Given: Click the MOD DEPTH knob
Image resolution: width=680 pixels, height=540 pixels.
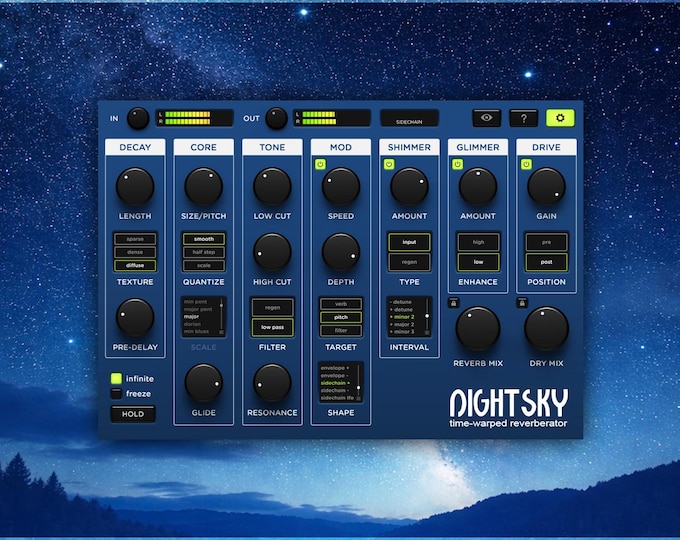Looking at the screenshot, I should tap(341, 252).
